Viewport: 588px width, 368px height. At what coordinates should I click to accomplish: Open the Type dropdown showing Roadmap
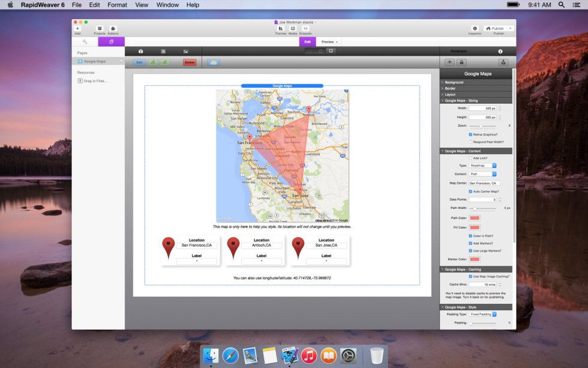pyautogui.click(x=482, y=166)
